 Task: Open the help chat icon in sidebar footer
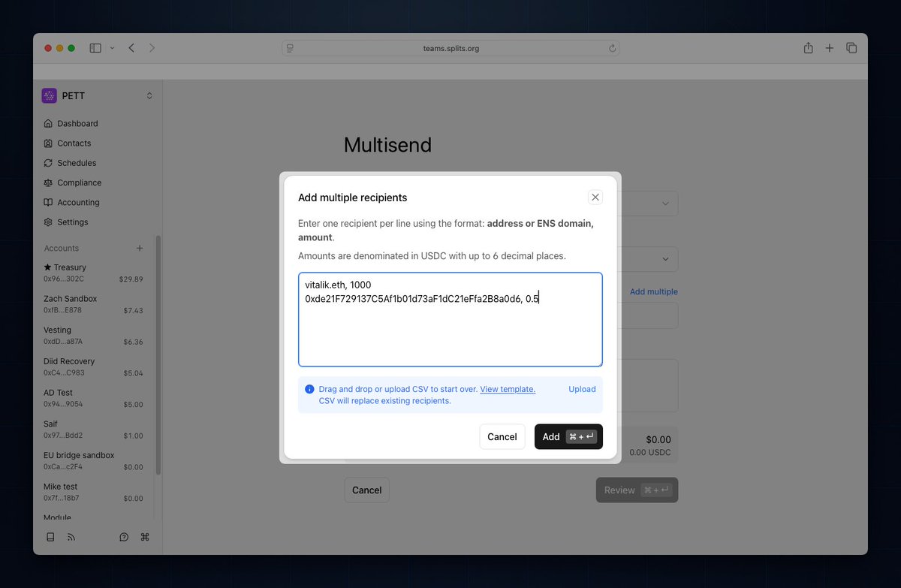pyautogui.click(x=124, y=537)
